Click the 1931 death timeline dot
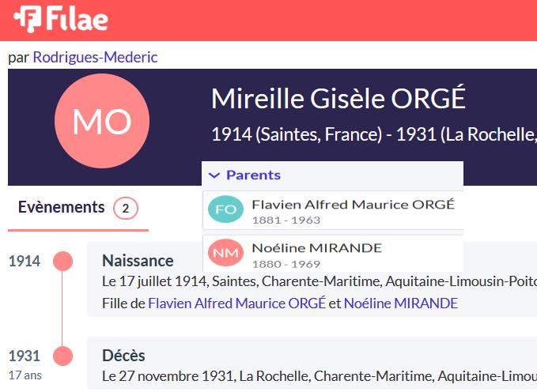The image size is (537, 392). [62, 356]
